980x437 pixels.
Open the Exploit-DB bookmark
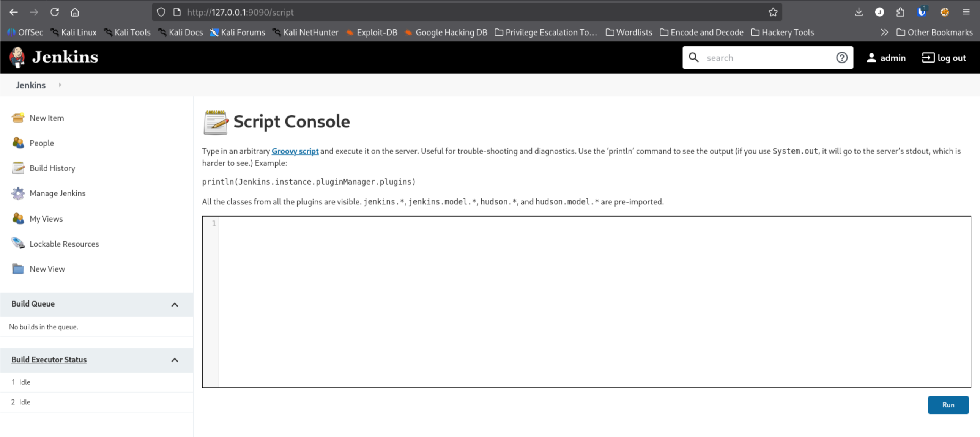[372, 32]
